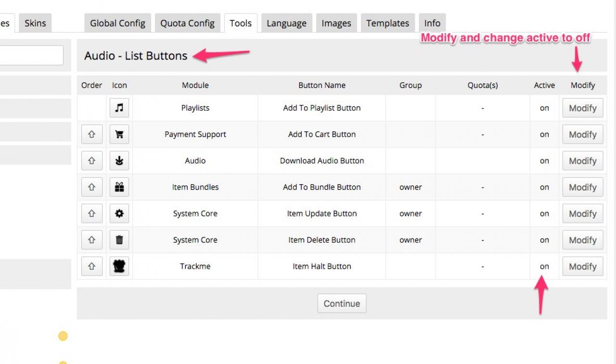Viewport: 616px width, 364px height.
Task: Modify the Item Halt Button row
Action: pyautogui.click(x=582, y=266)
